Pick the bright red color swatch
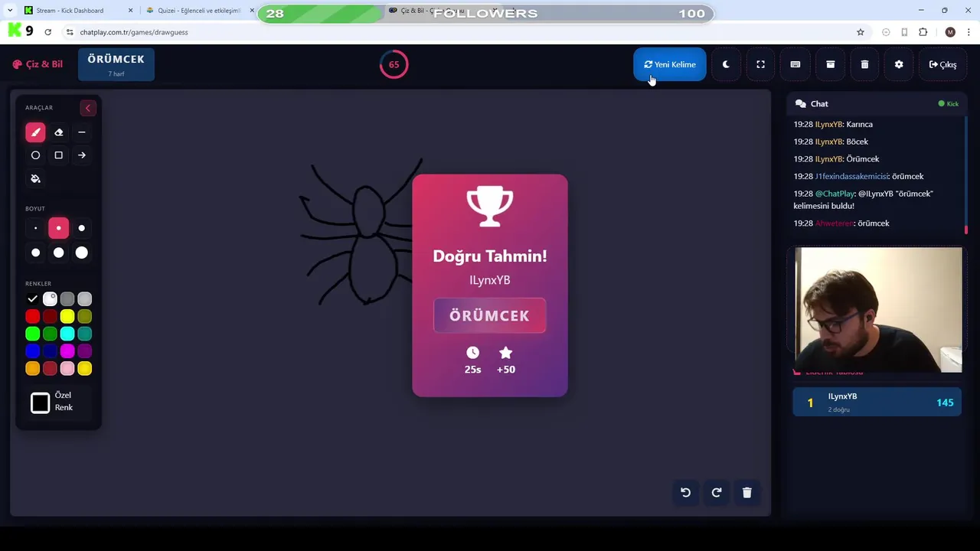Viewport: 980px width, 551px height. coord(32,316)
